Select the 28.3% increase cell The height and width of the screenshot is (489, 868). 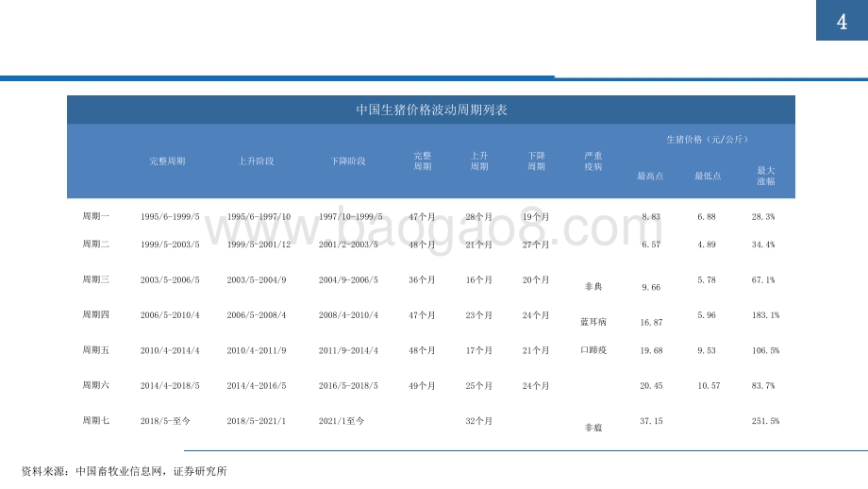click(763, 216)
